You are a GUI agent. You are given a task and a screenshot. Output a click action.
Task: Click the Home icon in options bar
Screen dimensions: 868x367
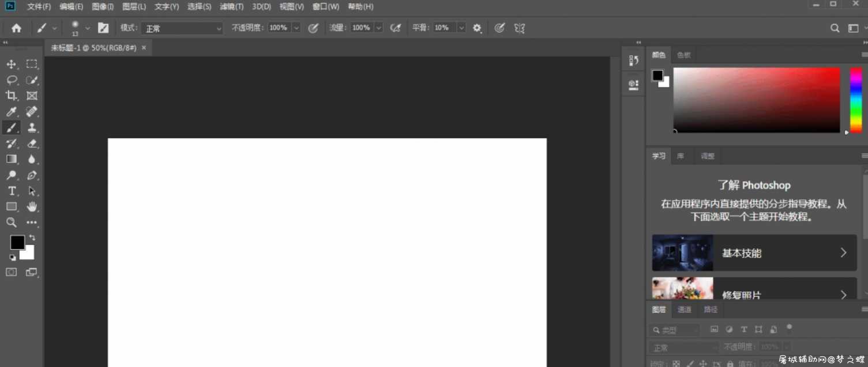tap(16, 28)
